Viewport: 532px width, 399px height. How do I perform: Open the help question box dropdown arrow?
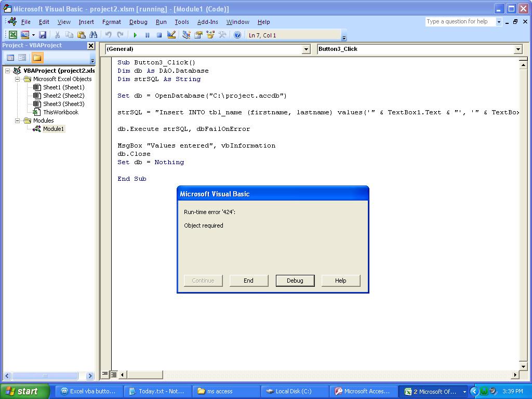[499, 22]
